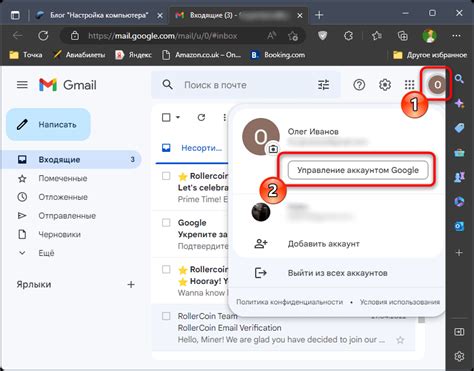Open the select dropdown arrow next to checkbox
The image size is (474, 371).
pos(178,117)
